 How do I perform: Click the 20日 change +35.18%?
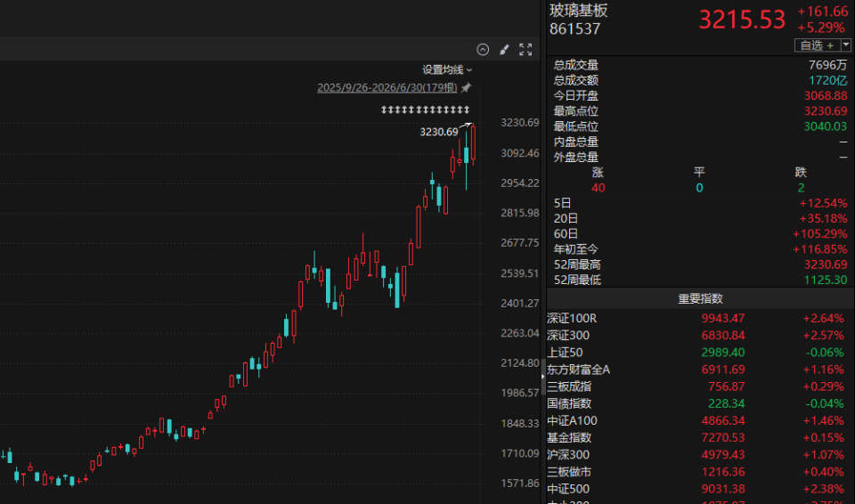[823, 219]
